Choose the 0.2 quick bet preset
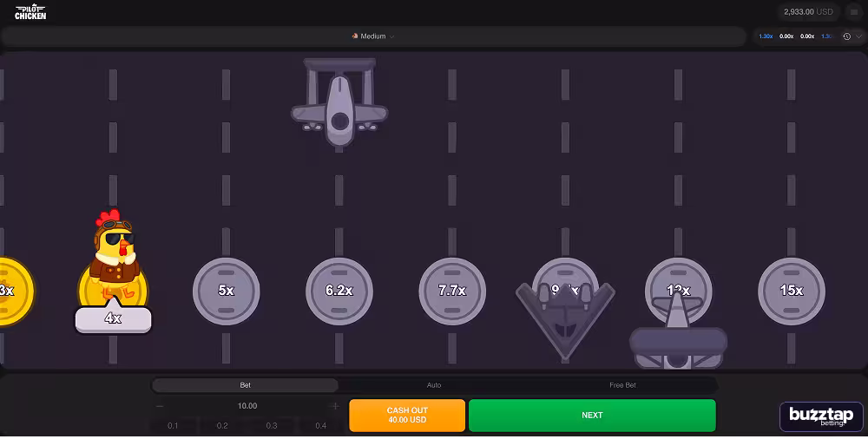This screenshot has height=439, width=868. click(x=222, y=426)
